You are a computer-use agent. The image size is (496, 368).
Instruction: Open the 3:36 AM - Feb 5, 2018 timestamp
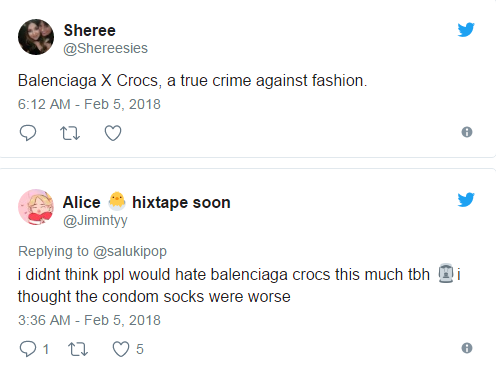89,320
